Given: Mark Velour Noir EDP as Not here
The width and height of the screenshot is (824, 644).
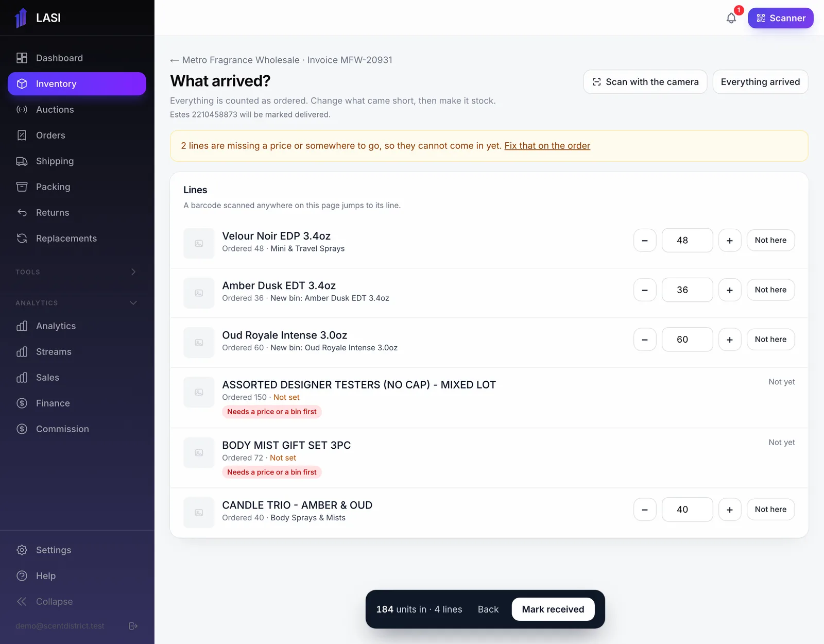Looking at the screenshot, I should pos(770,240).
